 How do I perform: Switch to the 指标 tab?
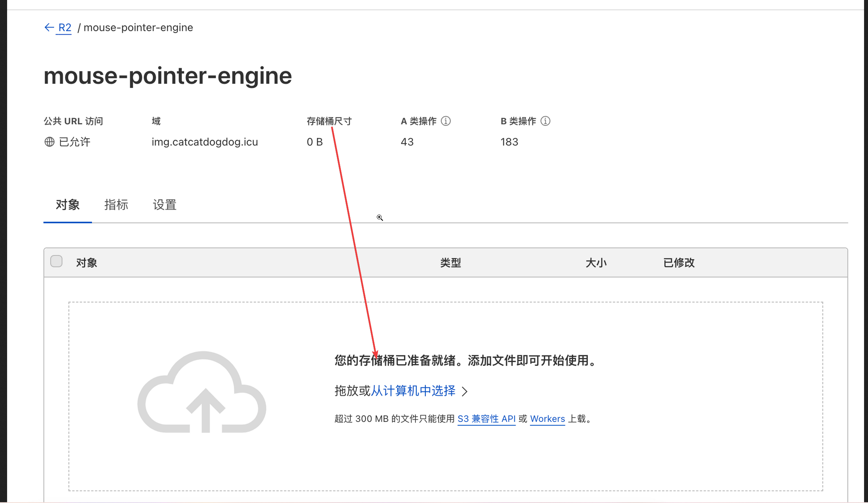(116, 205)
